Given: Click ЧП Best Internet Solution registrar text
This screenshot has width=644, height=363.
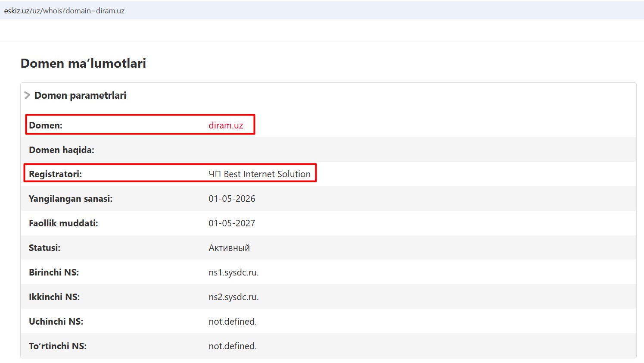Looking at the screenshot, I should pos(259,174).
